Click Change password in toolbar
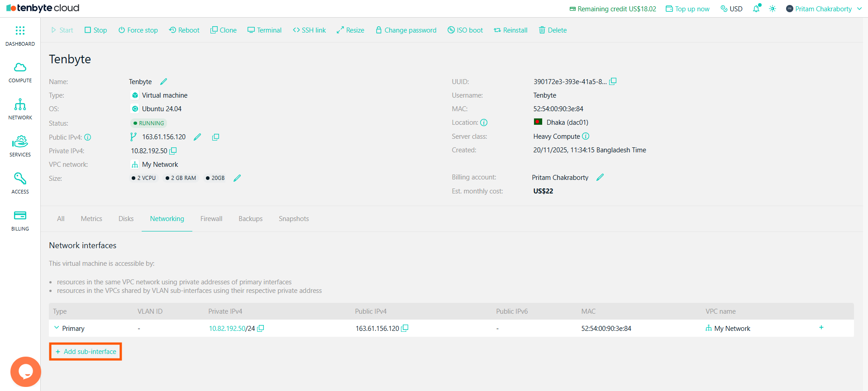This screenshot has width=868, height=391. (x=406, y=30)
